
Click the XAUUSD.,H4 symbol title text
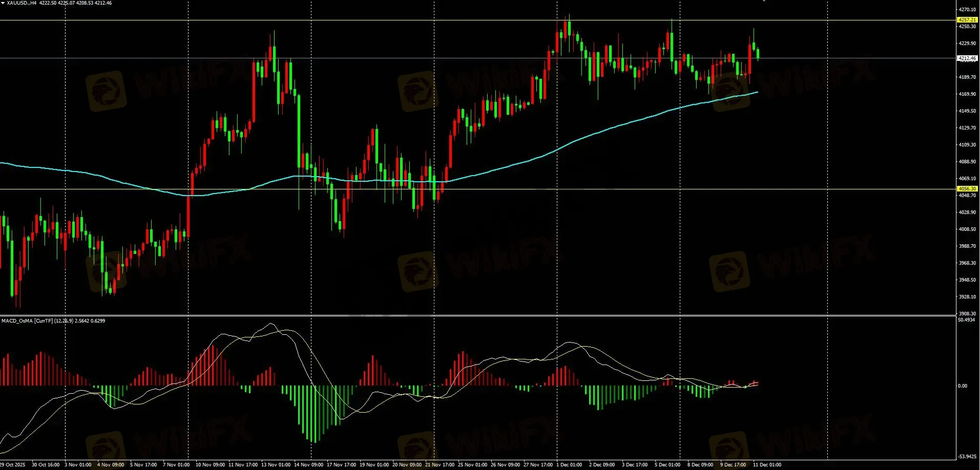pos(22,3)
